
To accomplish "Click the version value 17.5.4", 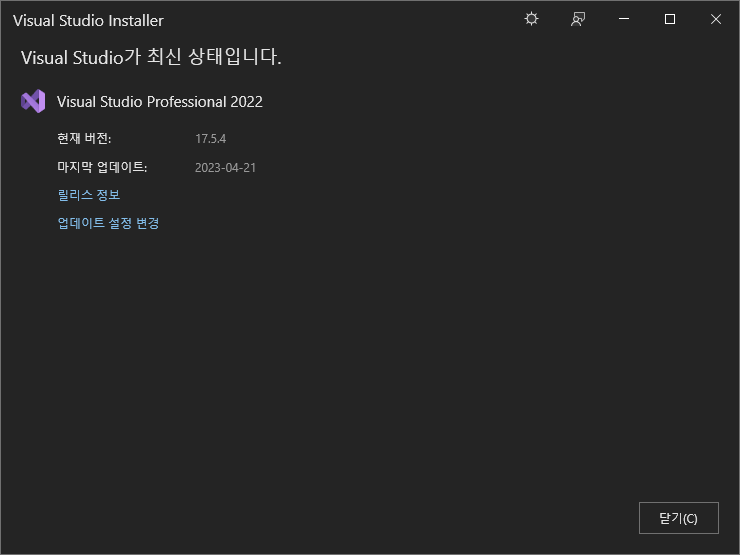I will (x=210, y=139).
